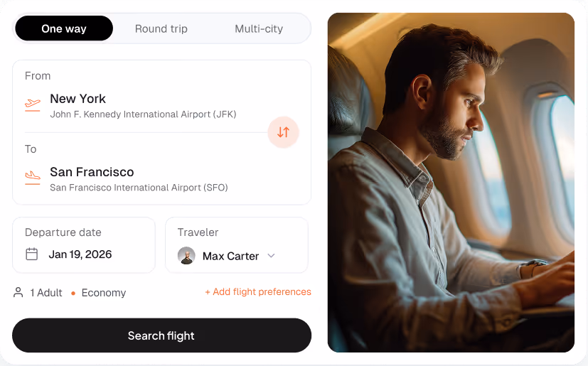Click Max Carter's avatar photo

tap(186, 256)
